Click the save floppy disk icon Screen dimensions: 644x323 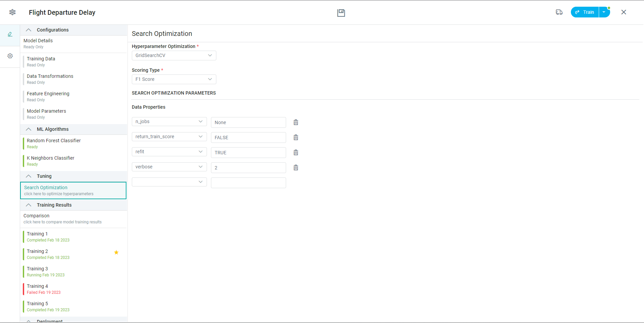(x=341, y=13)
